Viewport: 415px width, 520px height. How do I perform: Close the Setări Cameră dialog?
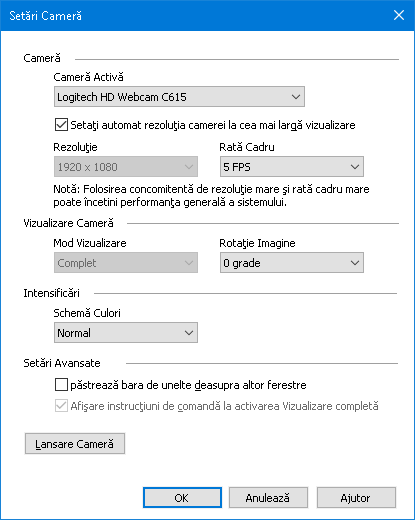click(399, 15)
